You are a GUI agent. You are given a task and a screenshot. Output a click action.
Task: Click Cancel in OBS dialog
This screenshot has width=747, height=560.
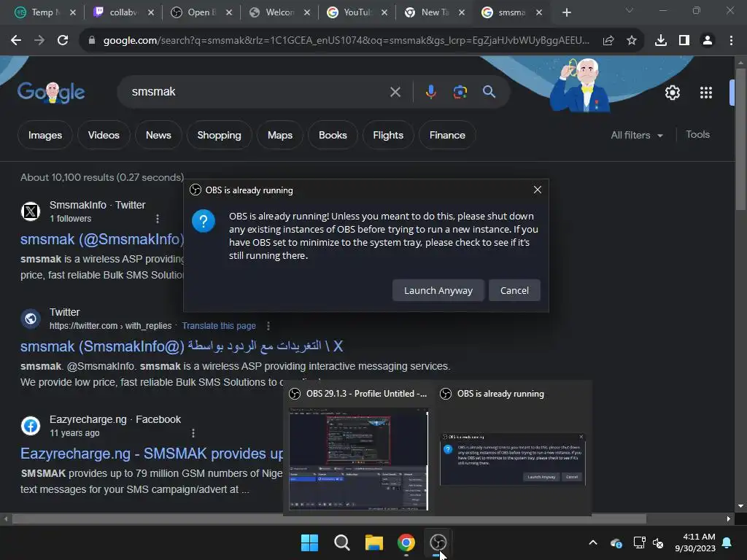514,290
